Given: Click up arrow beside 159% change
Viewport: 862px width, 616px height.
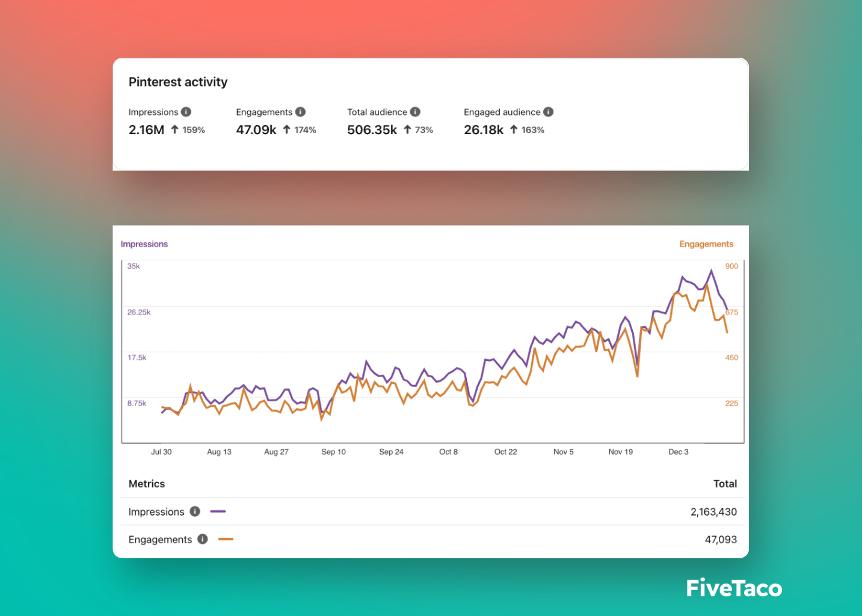Looking at the screenshot, I should [174, 129].
